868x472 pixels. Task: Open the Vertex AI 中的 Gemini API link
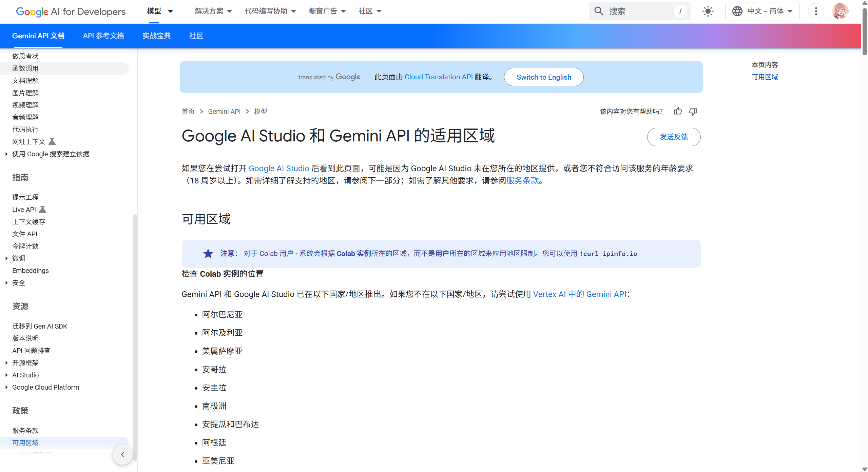point(580,294)
